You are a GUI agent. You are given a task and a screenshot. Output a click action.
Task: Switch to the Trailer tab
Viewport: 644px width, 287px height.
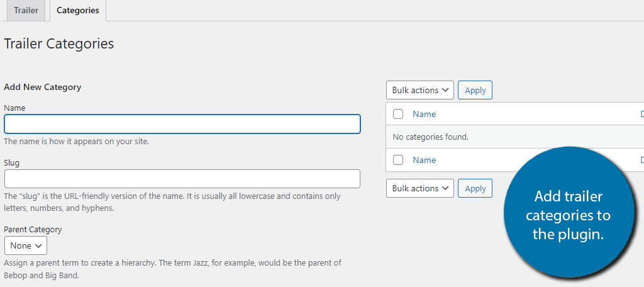pyautogui.click(x=26, y=10)
